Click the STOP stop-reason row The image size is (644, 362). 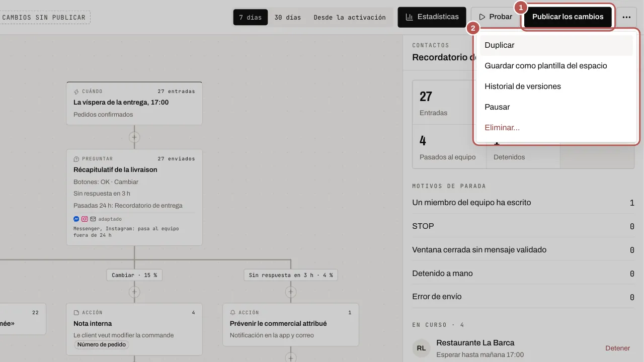(x=523, y=226)
